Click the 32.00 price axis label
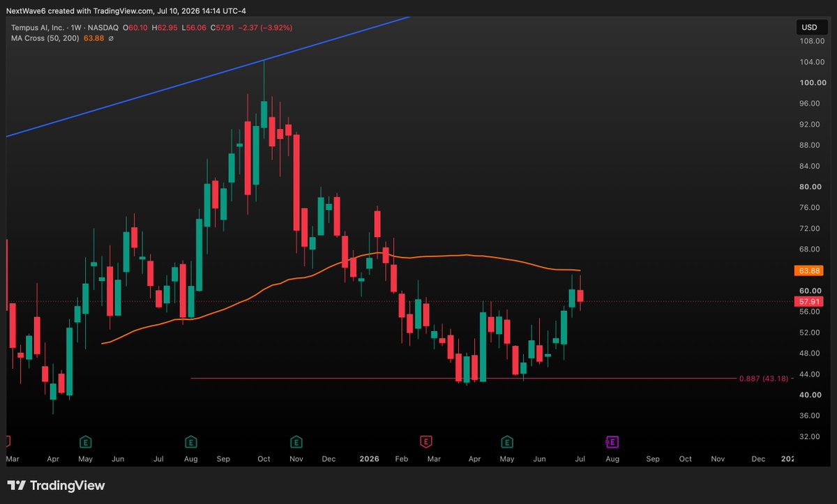 click(x=811, y=436)
